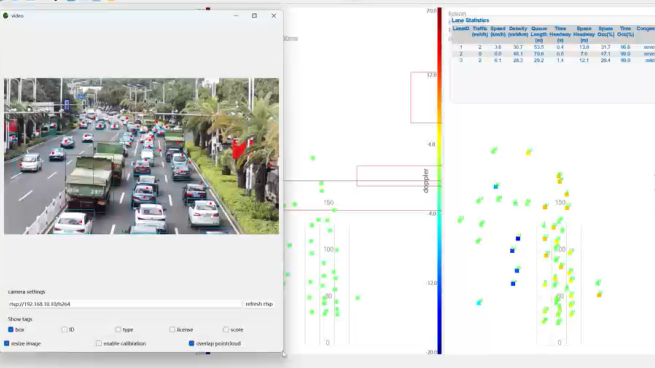This screenshot has height=368, width=655.
Task: Enable the type tag checkbox
Action: pyautogui.click(x=118, y=330)
